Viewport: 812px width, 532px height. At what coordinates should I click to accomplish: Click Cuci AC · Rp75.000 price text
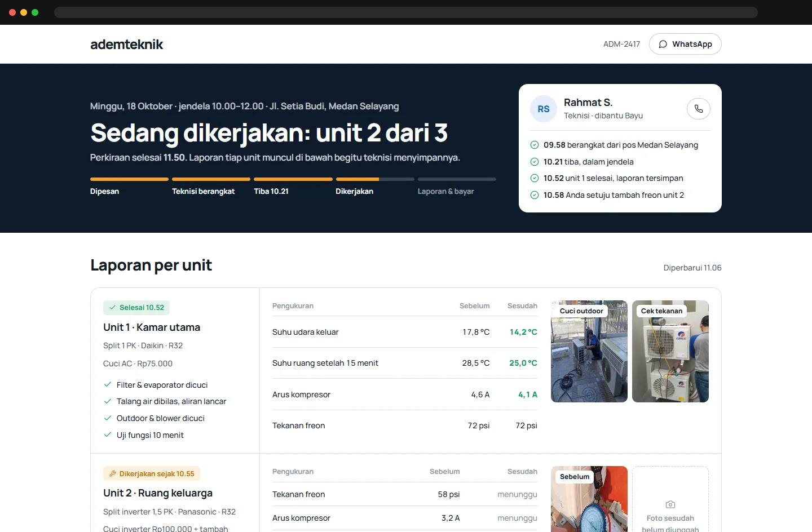[x=138, y=363]
